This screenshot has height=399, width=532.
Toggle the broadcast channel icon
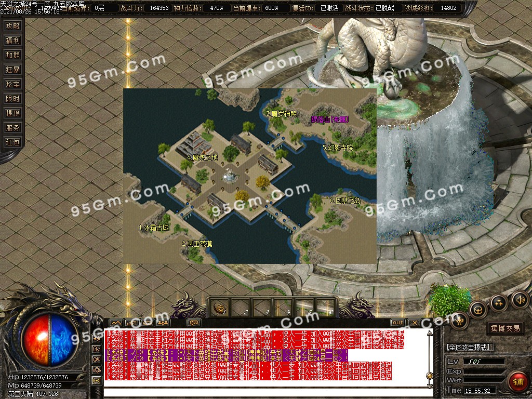coord(97,381)
